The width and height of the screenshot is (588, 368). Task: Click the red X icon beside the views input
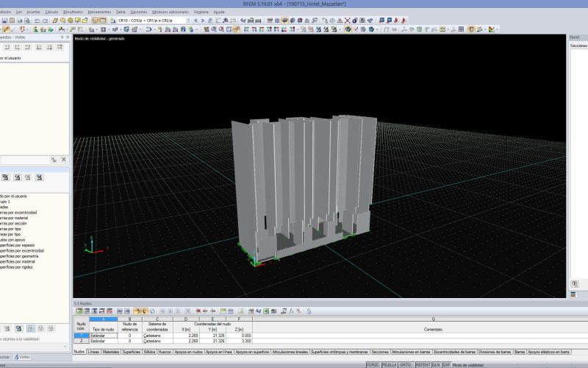[x=64, y=160]
